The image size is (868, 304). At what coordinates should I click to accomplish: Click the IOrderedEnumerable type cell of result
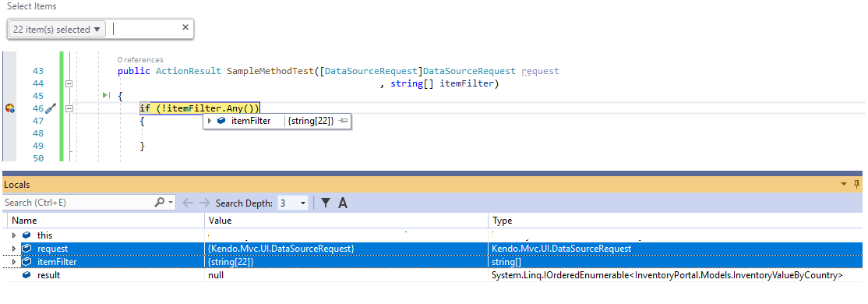tap(667, 275)
